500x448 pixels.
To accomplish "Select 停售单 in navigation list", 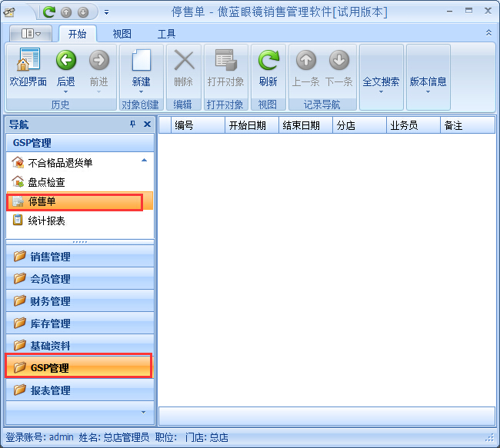I will 79,201.
